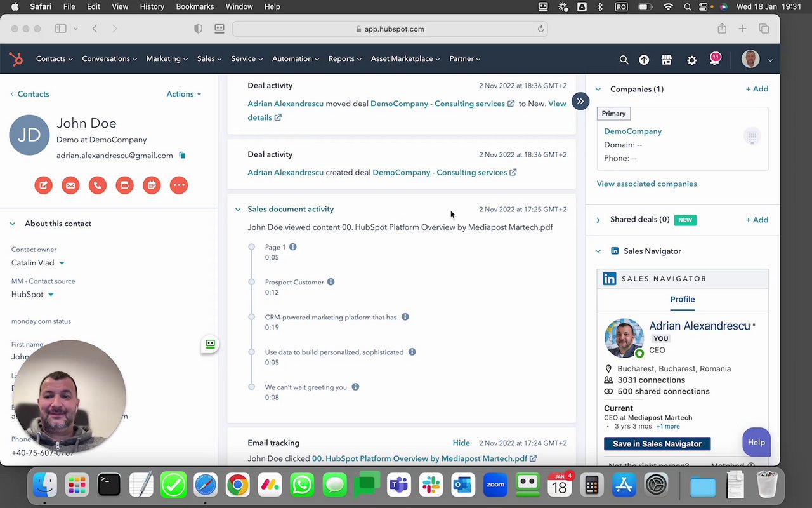Image resolution: width=812 pixels, height=508 pixels.
Task: Open the Sales navigation dropdown
Action: pyautogui.click(x=209, y=59)
